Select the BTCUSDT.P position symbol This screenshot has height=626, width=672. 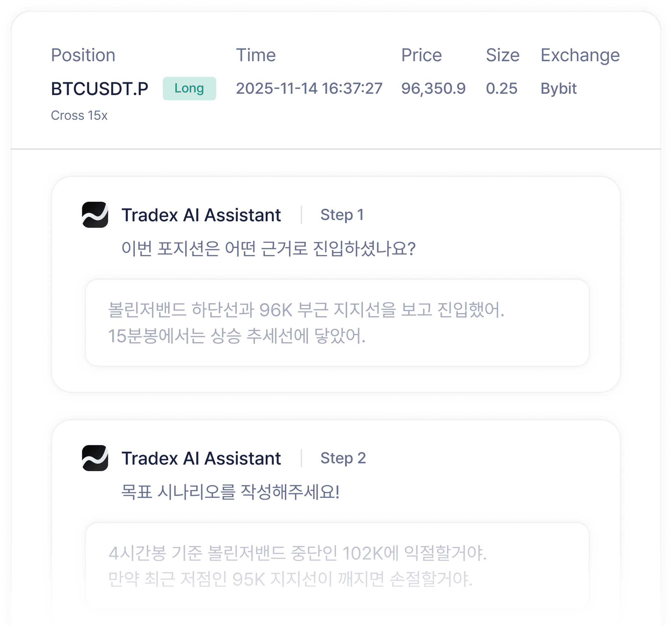tap(100, 88)
